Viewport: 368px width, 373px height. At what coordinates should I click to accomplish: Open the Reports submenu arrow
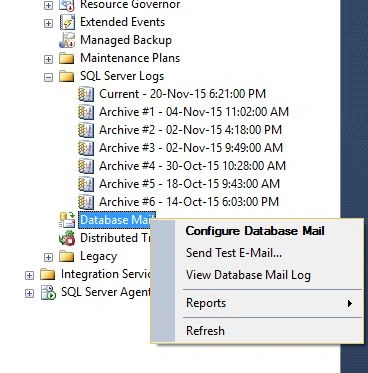point(350,303)
